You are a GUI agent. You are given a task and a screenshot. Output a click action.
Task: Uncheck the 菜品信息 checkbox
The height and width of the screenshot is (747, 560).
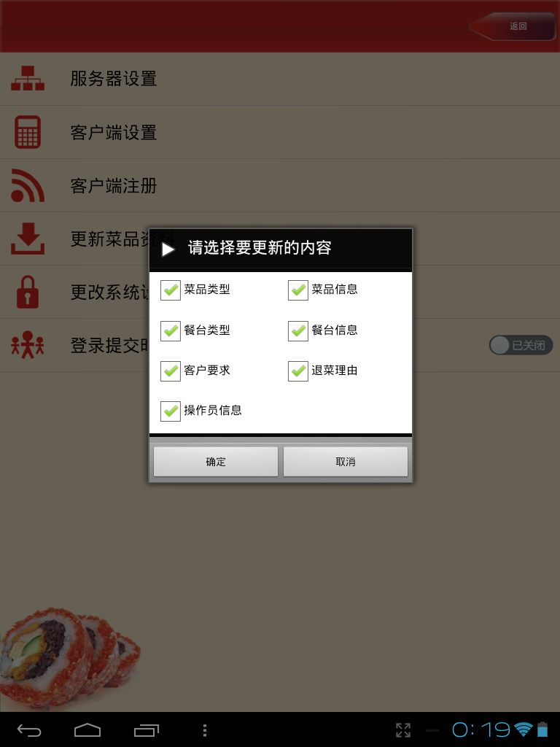[x=298, y=290]
